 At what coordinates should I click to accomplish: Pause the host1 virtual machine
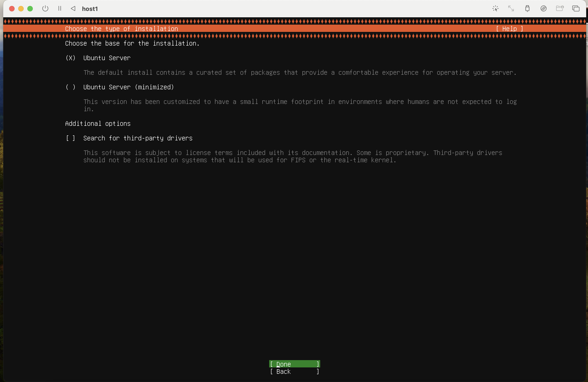click(59, 9)
